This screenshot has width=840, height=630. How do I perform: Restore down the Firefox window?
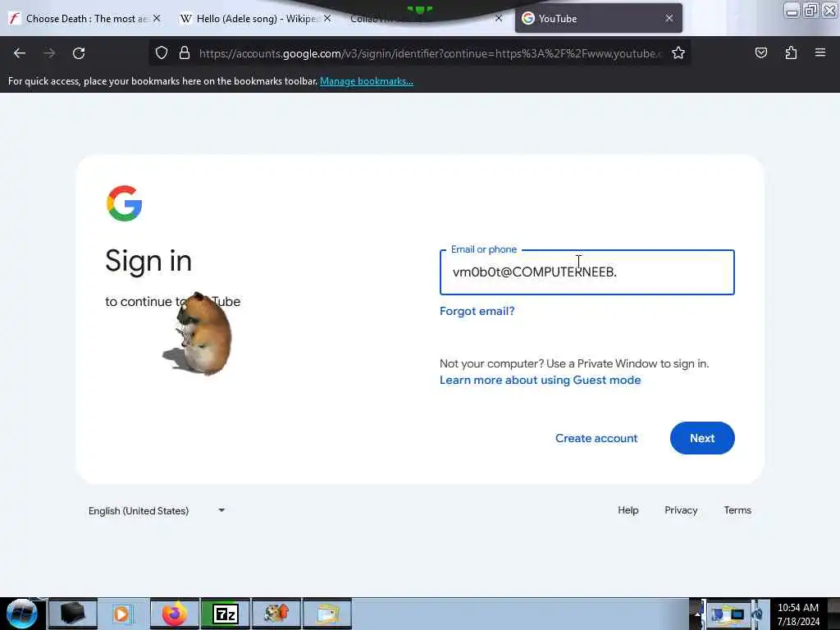(810, 10)
